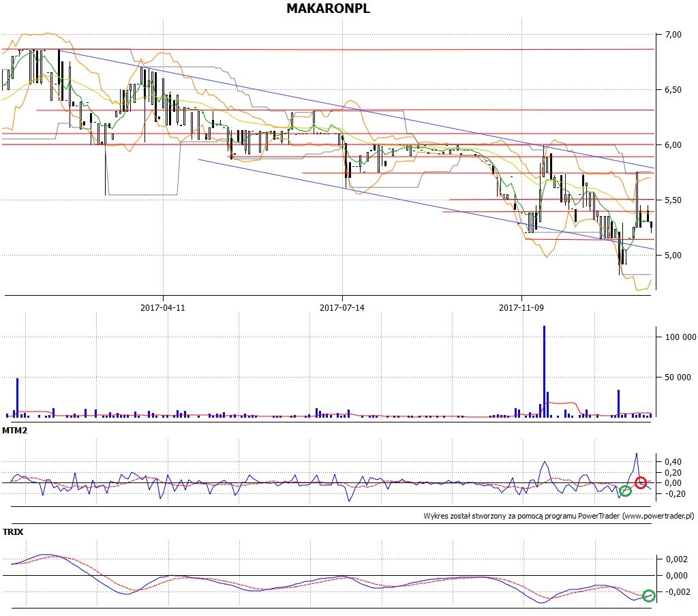
Task: Click the red circle marker on MTM2
Action: 641,482
